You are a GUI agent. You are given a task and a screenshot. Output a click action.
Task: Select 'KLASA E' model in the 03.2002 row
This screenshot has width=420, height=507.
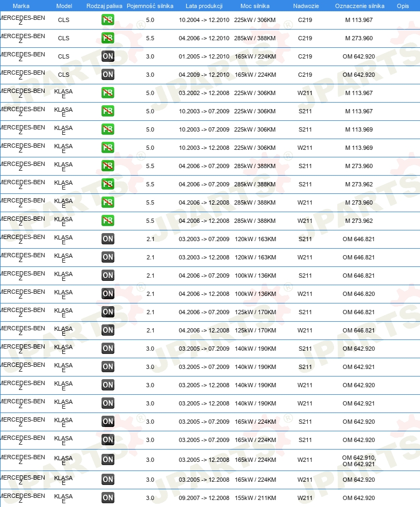coord(63,93)
